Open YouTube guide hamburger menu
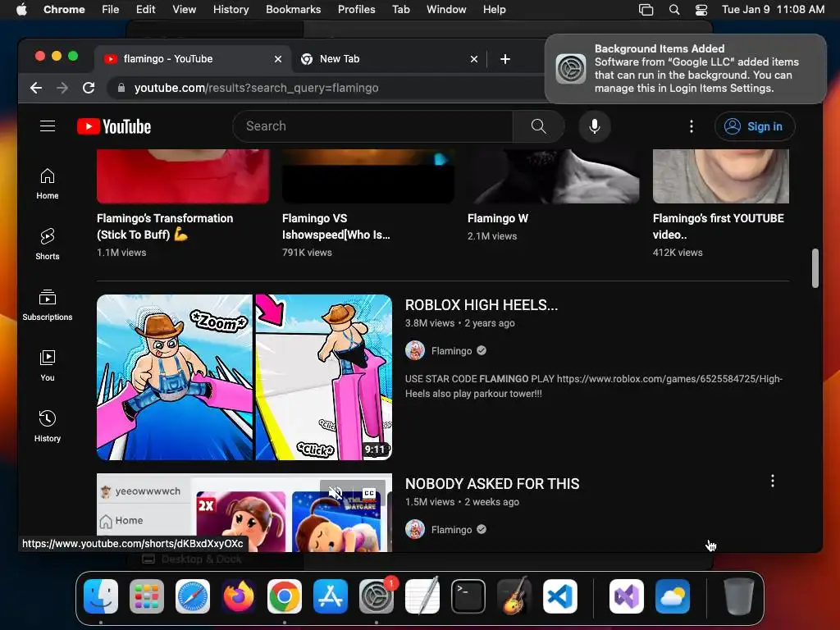Viewport: 840px width, 630px height. click(x=48, y=126)
